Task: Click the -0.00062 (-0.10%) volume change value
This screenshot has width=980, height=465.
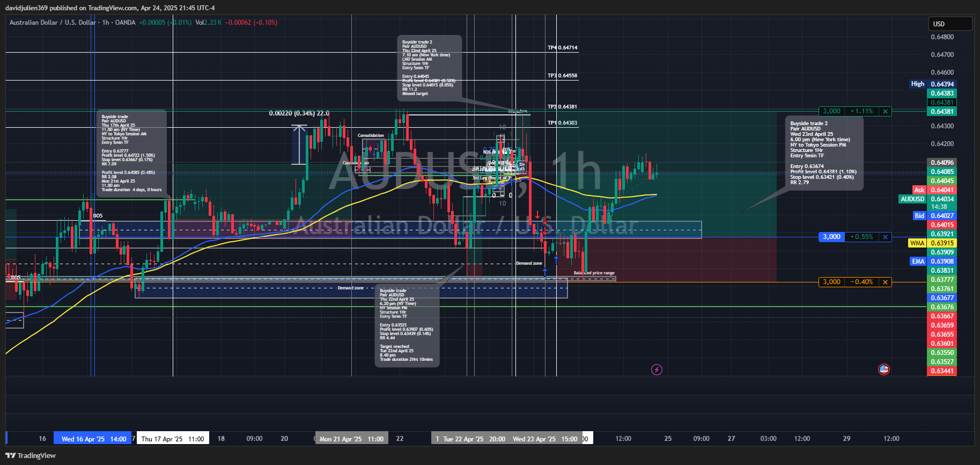Action: coord(251,23)
